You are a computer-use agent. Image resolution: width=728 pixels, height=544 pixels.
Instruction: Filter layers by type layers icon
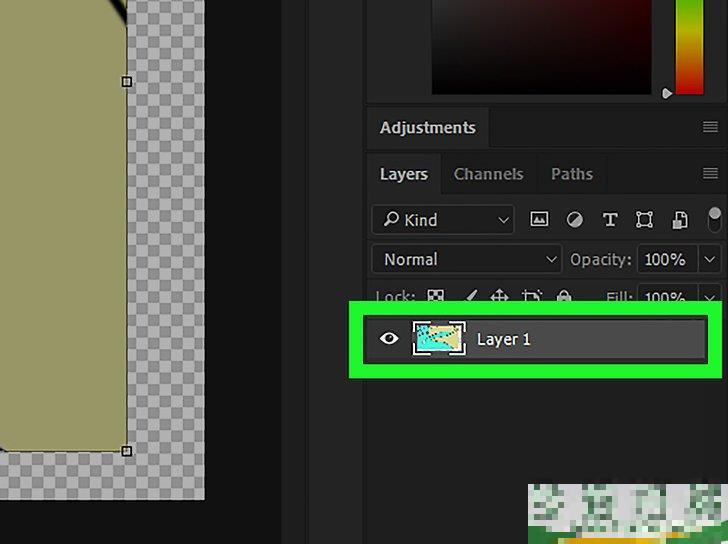coord(609,220)
